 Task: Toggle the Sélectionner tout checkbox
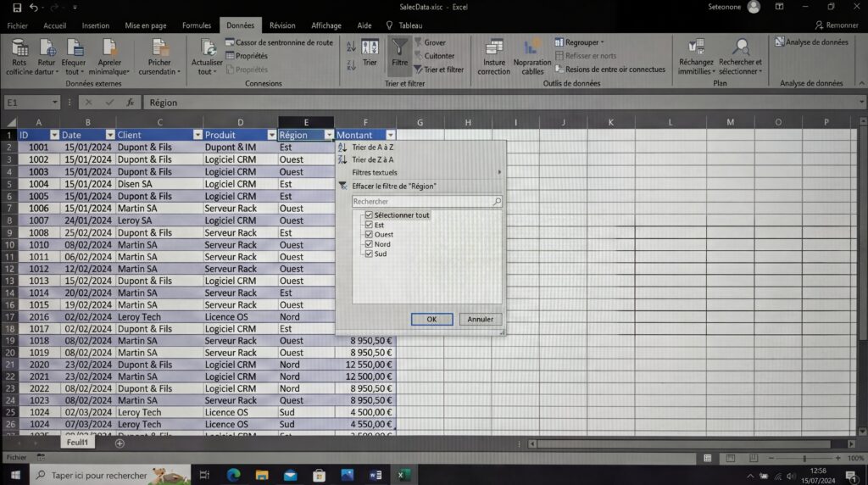[x=369, y=215]
